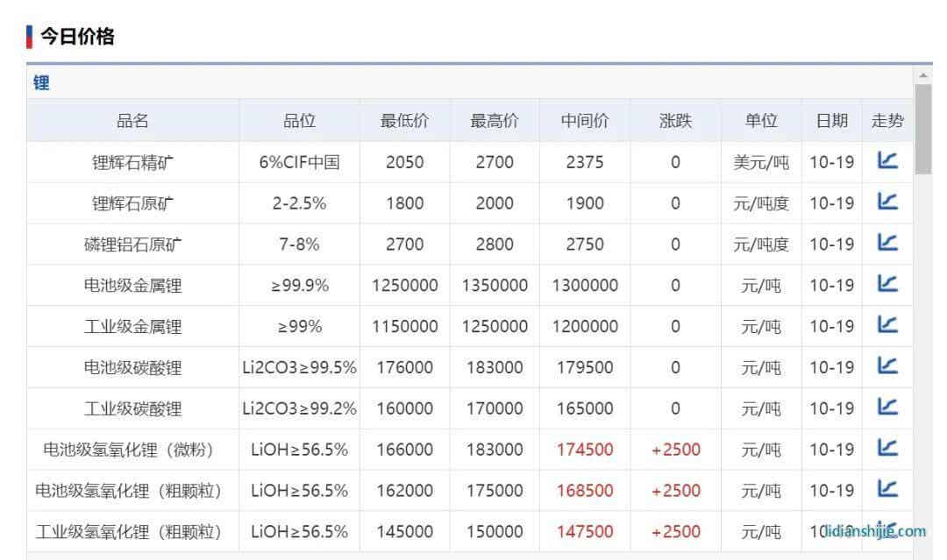947x560 pixels.
Task: Click the 电池级碳酸锂 product name
Action: [x=132, y=367]
